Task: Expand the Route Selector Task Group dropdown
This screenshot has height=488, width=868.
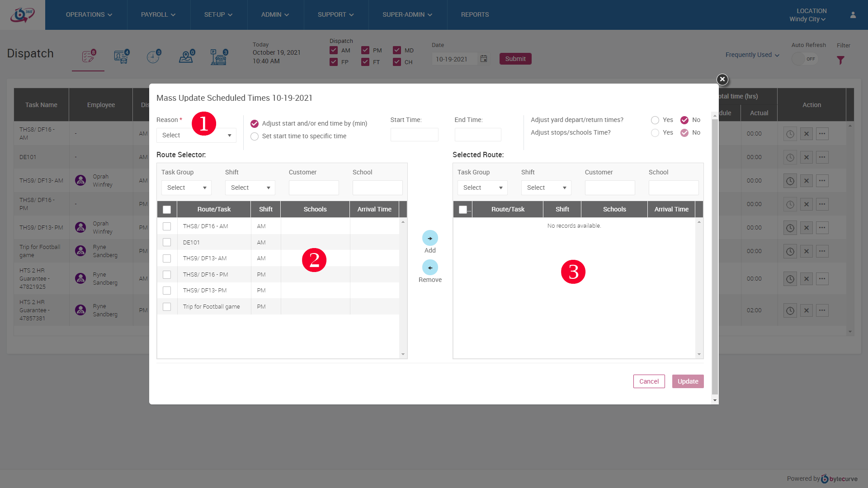Action: [186, 188]
